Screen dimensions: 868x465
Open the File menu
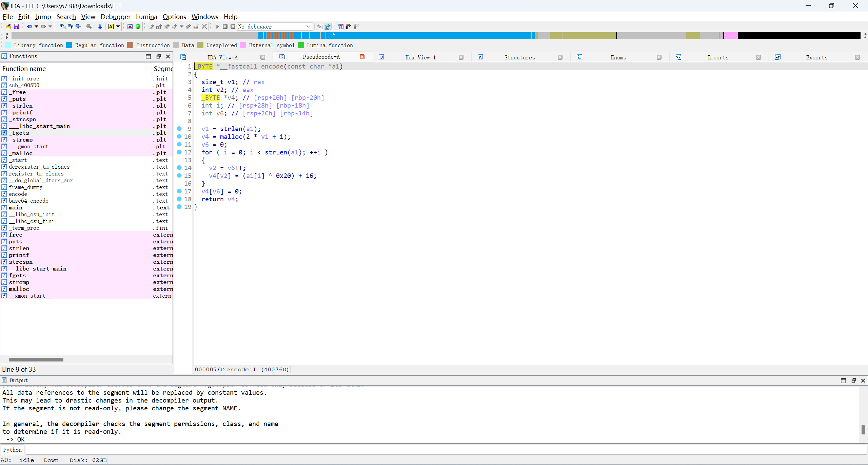[7, 17]
